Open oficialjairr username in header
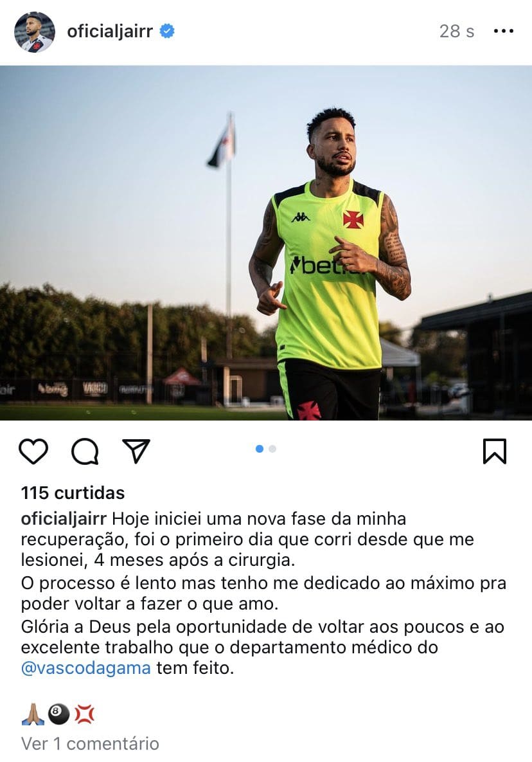Screen dimensions: 532x762 (x=110, y=32)
